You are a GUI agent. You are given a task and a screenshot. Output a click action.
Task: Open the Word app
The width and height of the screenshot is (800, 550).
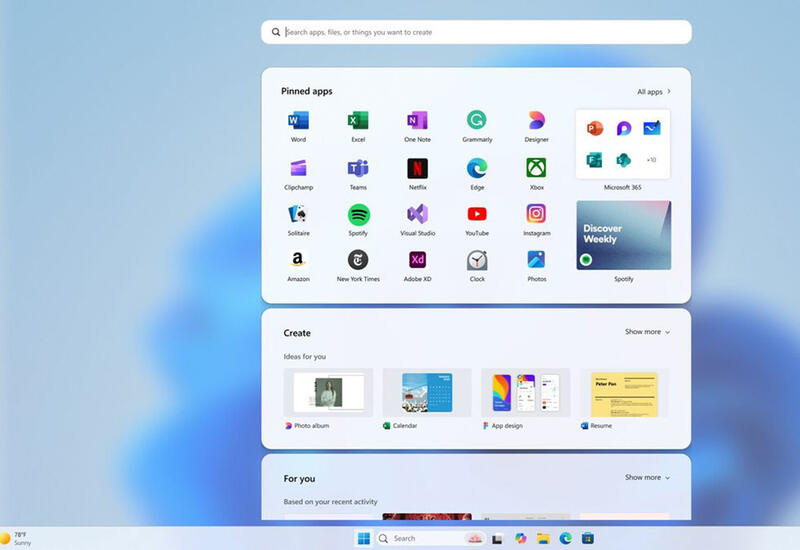click(x=298, y=121)
